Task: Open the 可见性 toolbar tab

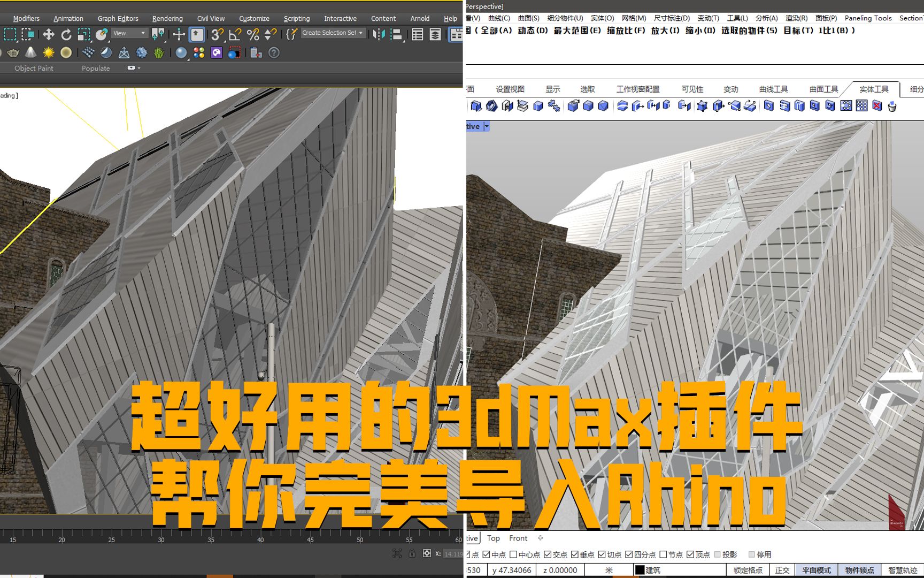Action: (x=692, y=89)
